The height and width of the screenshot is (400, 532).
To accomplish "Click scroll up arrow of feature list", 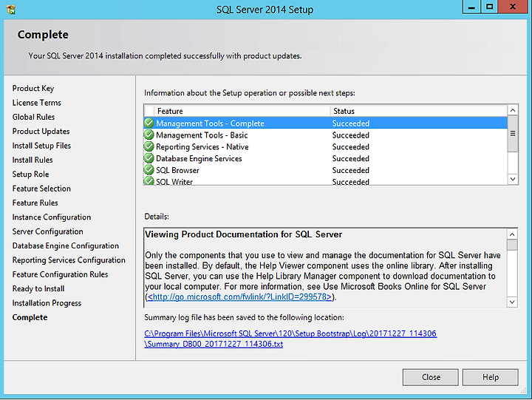I will [x=513, y=110].
